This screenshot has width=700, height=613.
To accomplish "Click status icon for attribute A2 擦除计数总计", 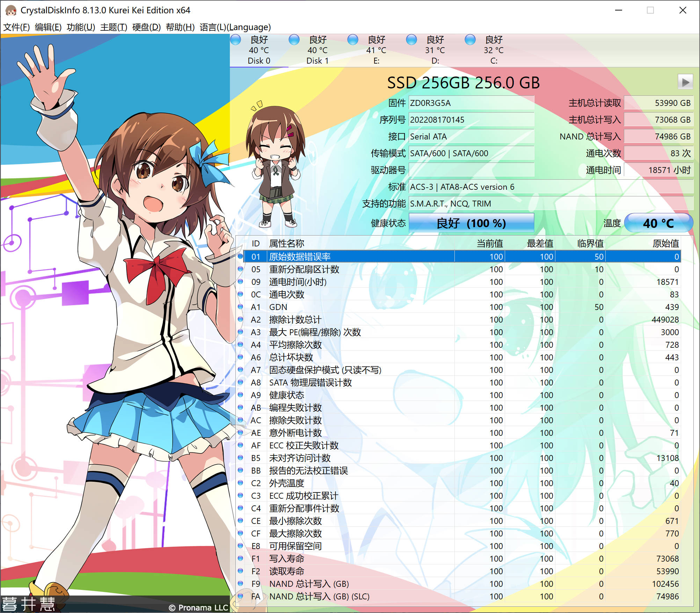I will pos(240,319).
